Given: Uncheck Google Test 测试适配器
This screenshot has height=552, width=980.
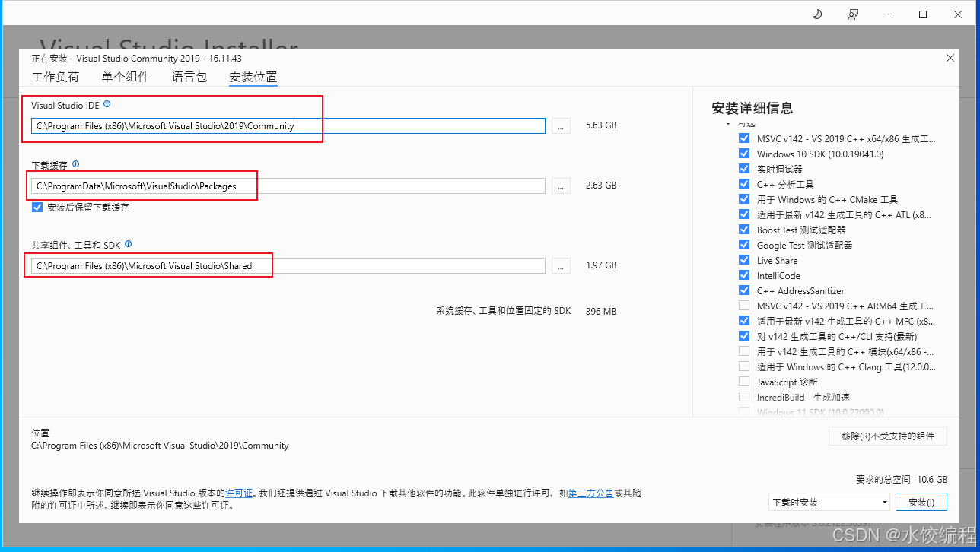Looking at the screenshot, I should 743,245.
